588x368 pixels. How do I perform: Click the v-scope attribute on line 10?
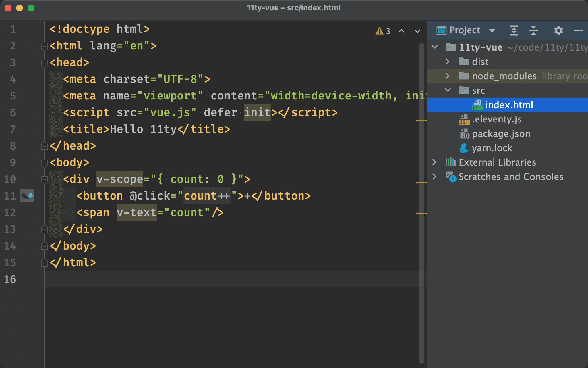coord(120,179)
